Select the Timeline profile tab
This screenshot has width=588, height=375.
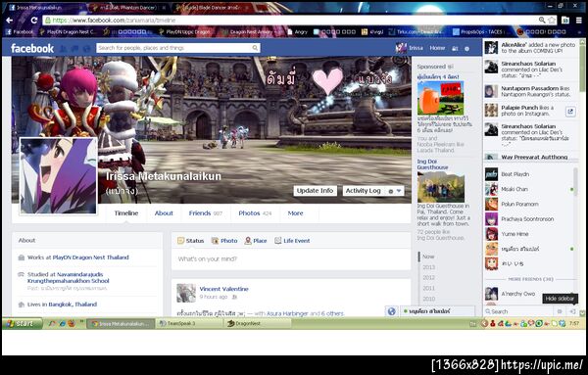tap(126, 213)
